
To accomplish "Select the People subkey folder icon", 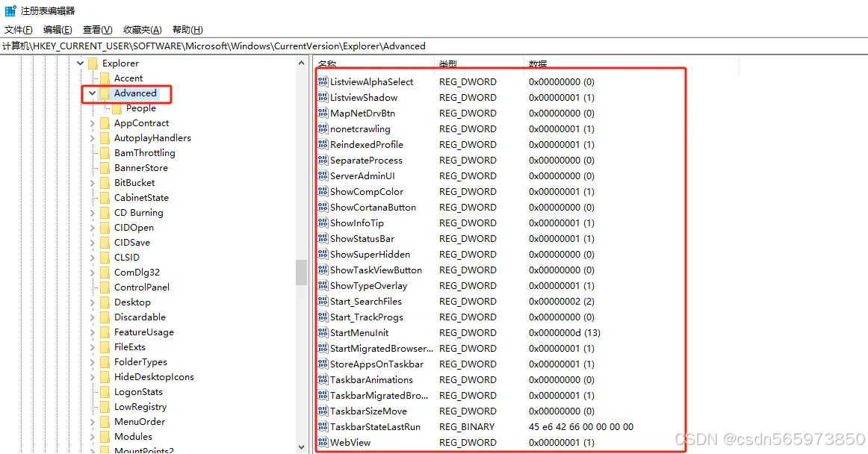I will [x=117, y=108].
